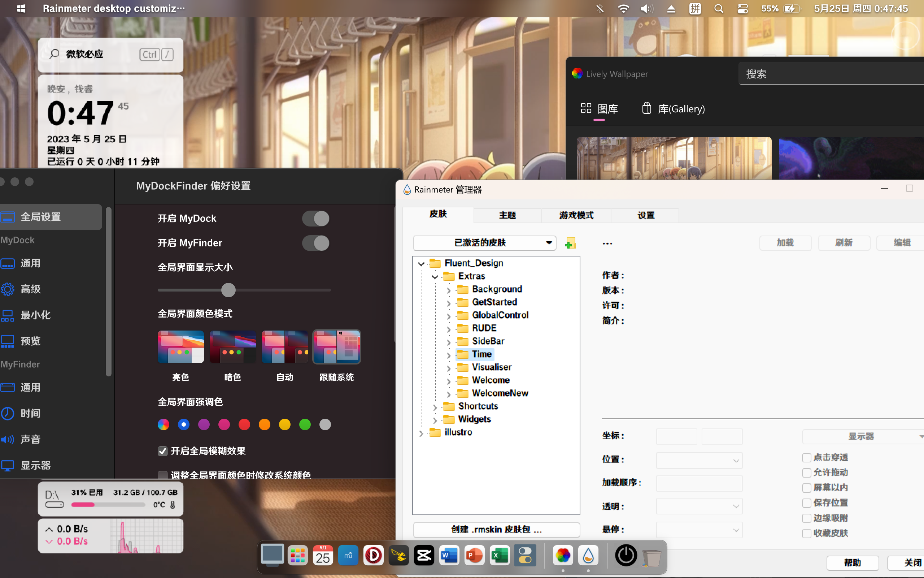Open the 位置 dropdown
Screen dimensions: 924x578
(699, 461)
